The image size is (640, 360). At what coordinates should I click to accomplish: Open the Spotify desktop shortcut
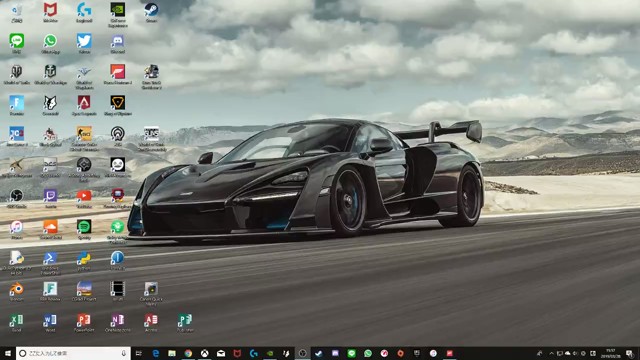pyautogui.click(x=84, y=229)
